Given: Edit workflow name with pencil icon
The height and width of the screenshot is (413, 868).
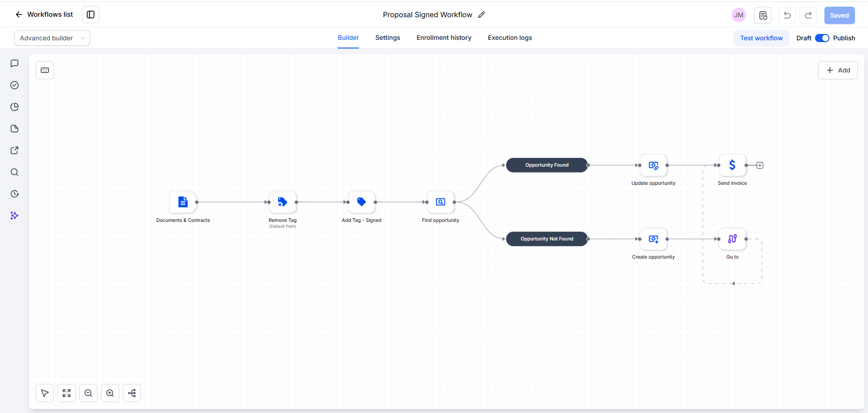Looking at the screenshot, I should pyautogui.click(x=482, y=14).
